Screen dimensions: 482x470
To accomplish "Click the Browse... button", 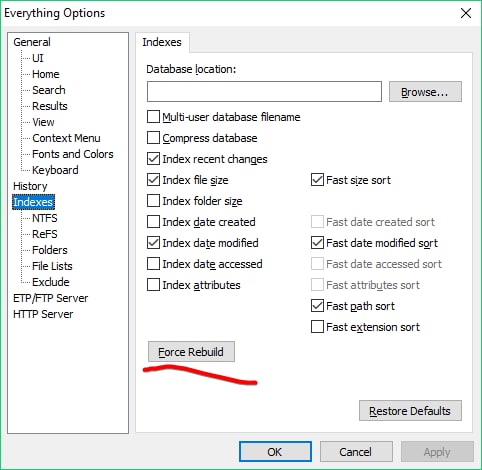I will point(425,91).
